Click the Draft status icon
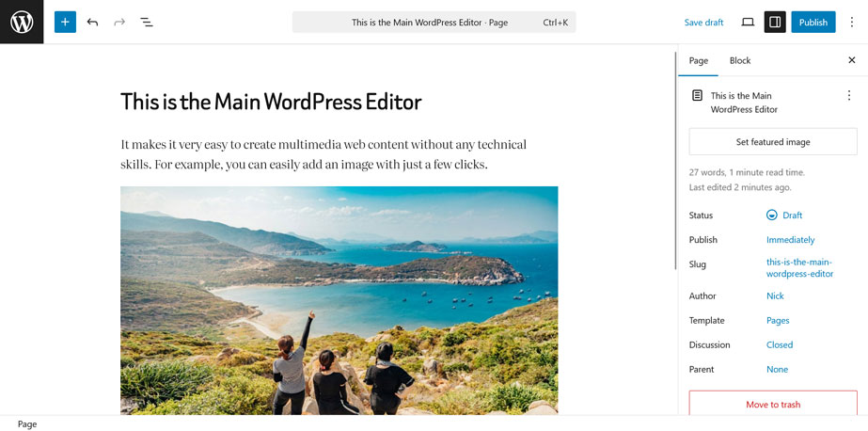Image resolution: width=868 pixels, height=431 pixels. [772, 215]
